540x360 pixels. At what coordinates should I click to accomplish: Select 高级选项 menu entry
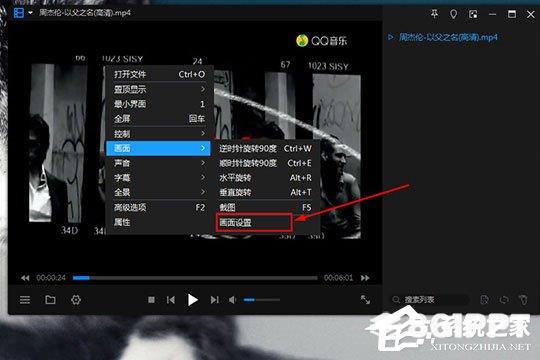(x=158, y=207)
